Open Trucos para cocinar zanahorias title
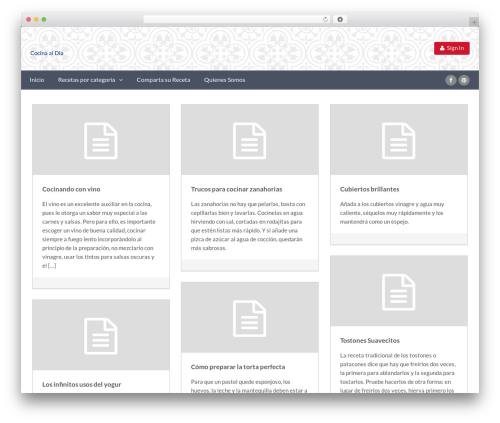 (236, 189)
